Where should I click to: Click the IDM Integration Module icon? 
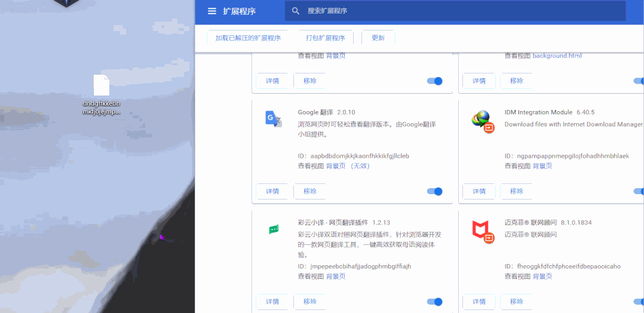(483, 122)
